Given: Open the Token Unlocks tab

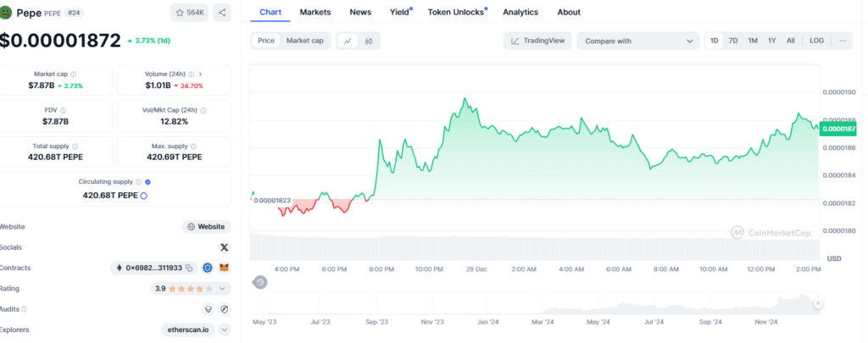Looking at the screenshot, I should tap(456, 12).
